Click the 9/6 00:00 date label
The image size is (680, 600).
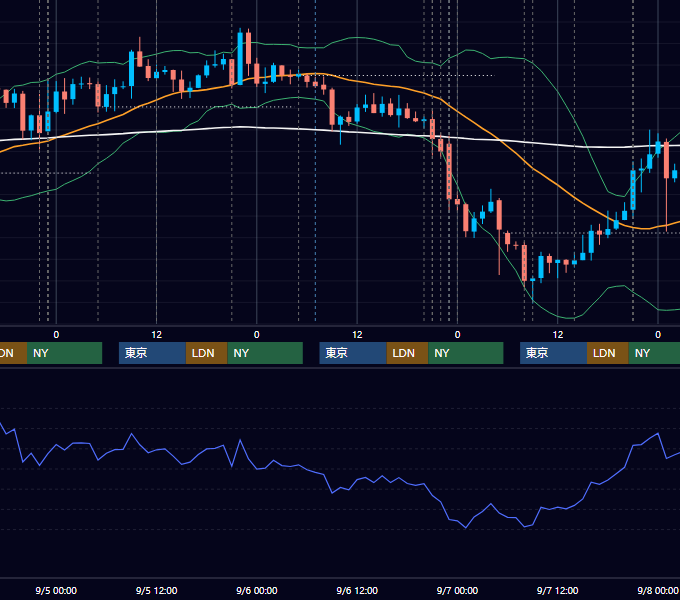tap(257, 590)
